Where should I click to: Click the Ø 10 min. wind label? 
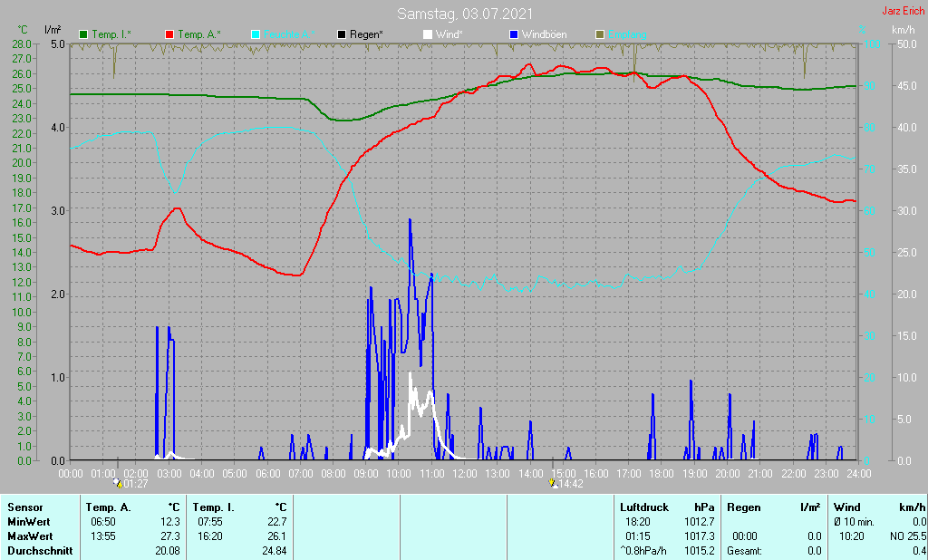tap(855, 522)
